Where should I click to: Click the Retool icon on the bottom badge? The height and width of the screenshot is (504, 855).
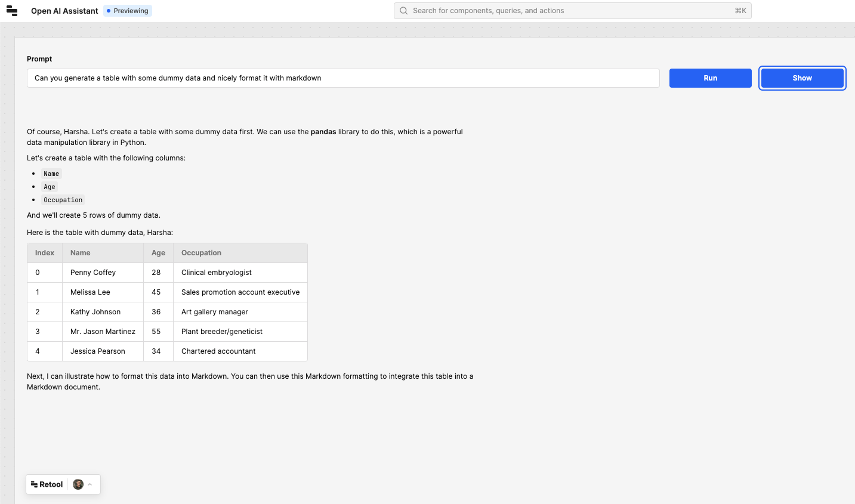(36, 484)
